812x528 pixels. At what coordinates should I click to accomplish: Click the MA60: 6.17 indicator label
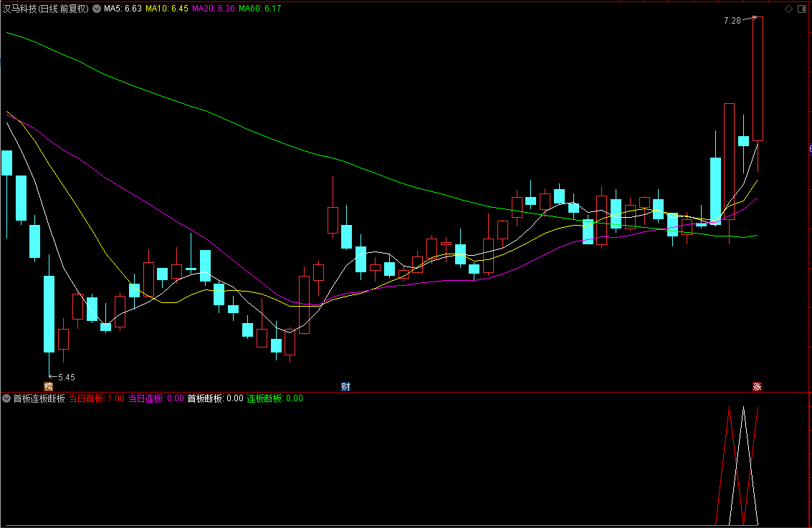point(260,9)
